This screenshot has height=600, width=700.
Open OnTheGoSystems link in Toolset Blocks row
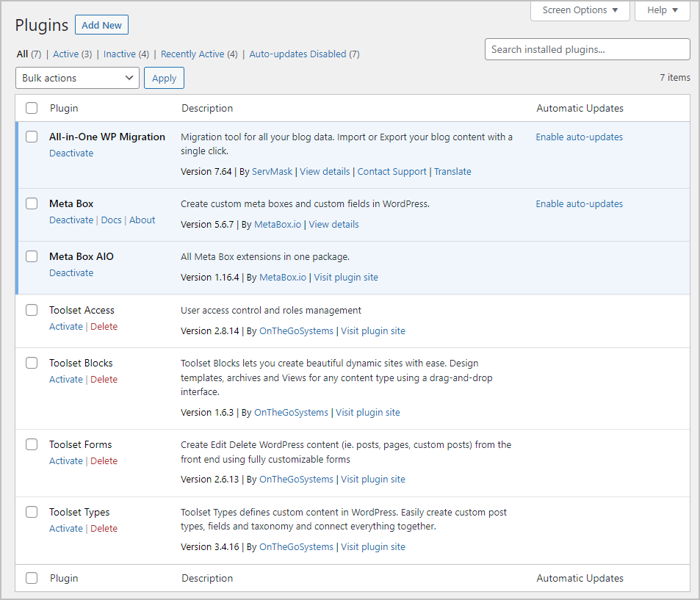click(x=291, y=413)
